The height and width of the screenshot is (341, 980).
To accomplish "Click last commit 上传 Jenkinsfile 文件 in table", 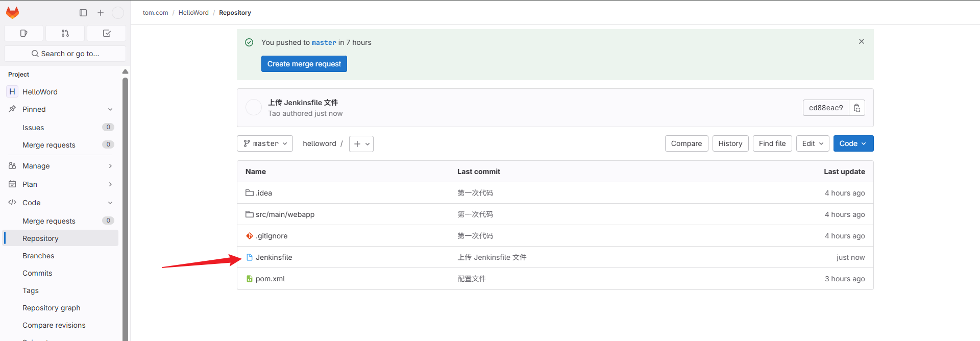I will (x=492, y=257).
